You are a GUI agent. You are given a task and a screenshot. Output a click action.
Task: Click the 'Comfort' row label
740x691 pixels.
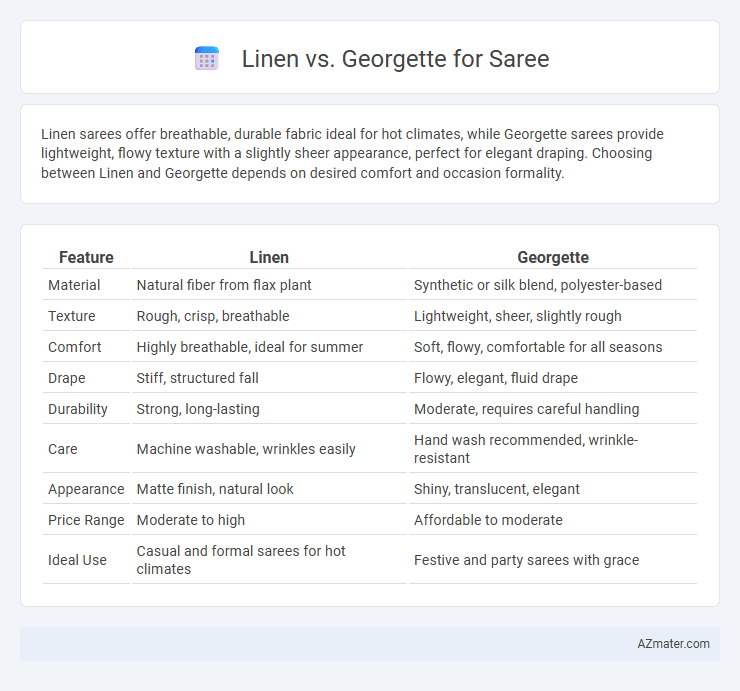coord(75,347)
